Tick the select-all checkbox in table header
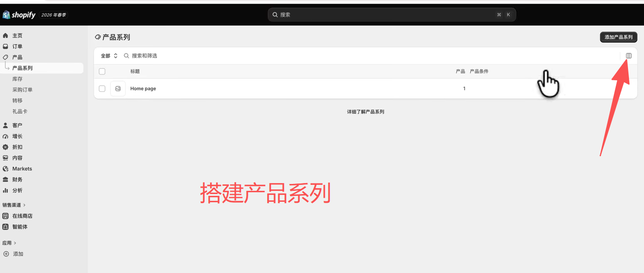Image resolution: width=644 pixels, height=273 pixels. click(x=102, y=72)
